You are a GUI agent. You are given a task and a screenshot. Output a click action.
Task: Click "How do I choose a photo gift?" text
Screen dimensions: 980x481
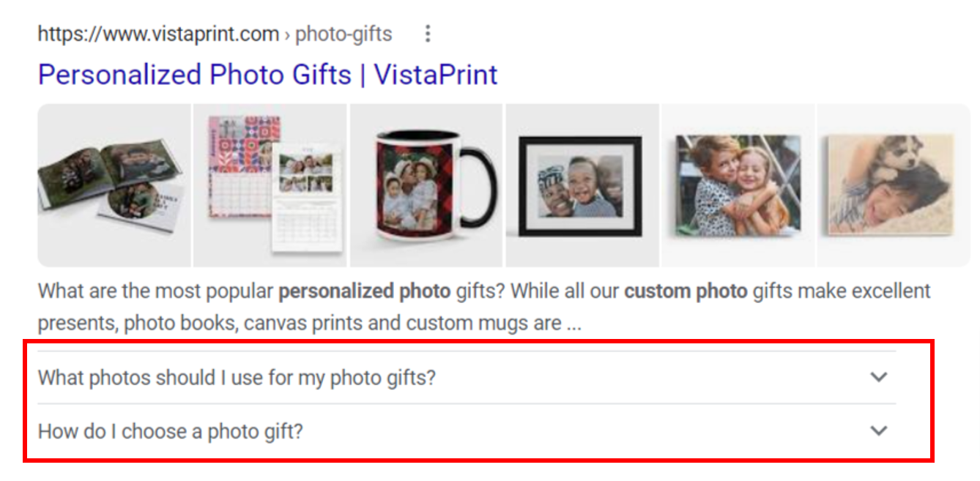171,431
